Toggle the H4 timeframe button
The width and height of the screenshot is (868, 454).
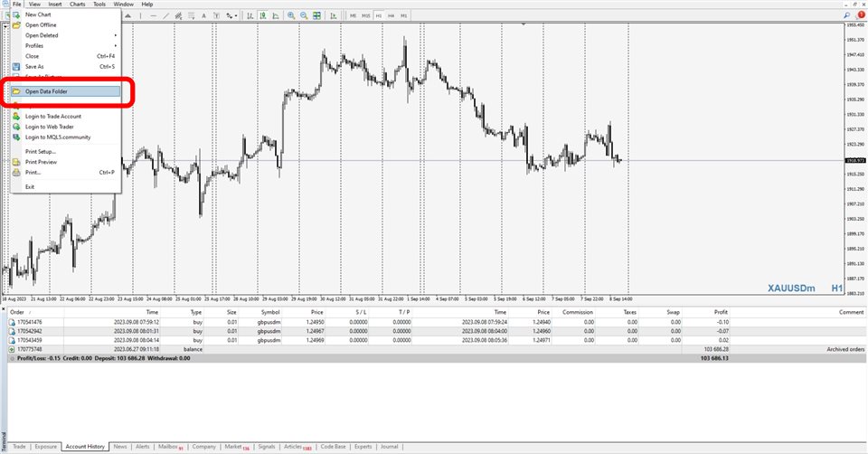pos(392,15)
